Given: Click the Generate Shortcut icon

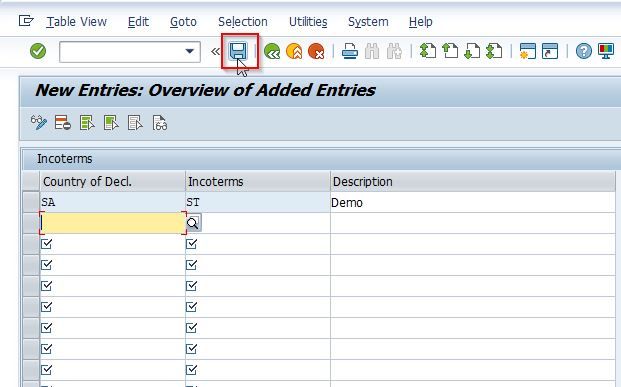Looking at the screenshot, I should [550, 51].
